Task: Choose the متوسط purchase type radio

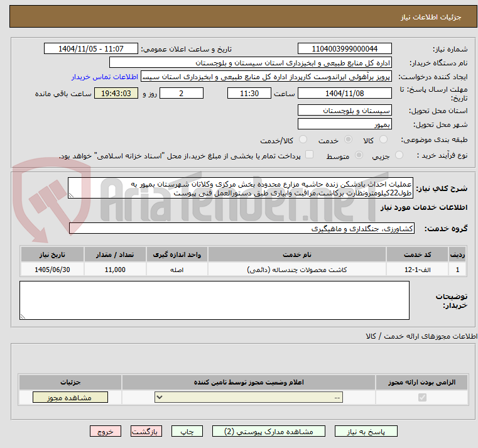Action: coord(359,155)
